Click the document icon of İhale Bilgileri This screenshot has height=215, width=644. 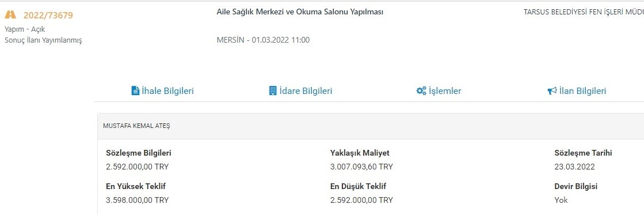point(135,91)
